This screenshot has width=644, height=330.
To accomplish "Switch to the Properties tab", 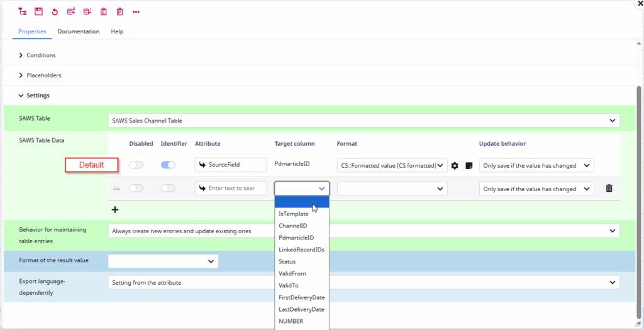I will click(32, 31).
